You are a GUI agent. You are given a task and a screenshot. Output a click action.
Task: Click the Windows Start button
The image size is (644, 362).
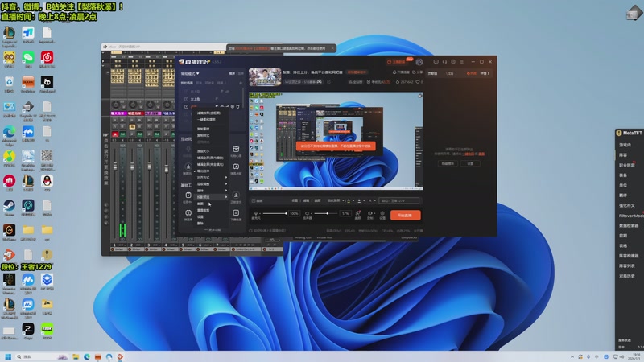tap(8, 356)
